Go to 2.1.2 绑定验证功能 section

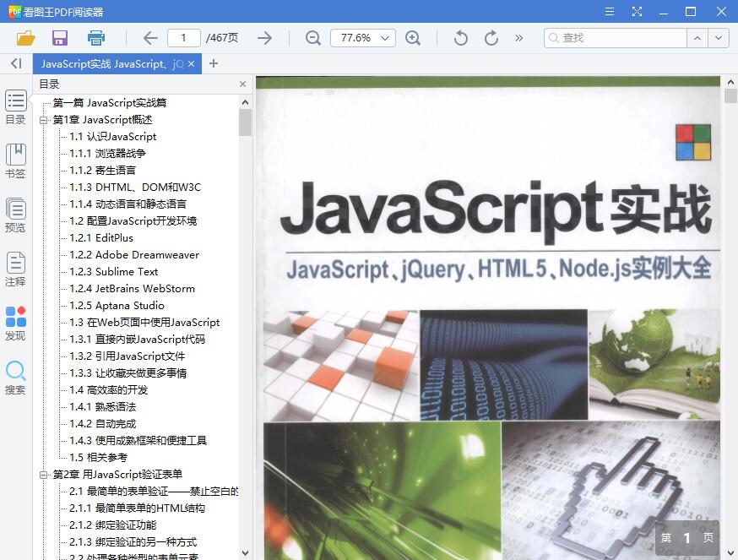(113, 525)
